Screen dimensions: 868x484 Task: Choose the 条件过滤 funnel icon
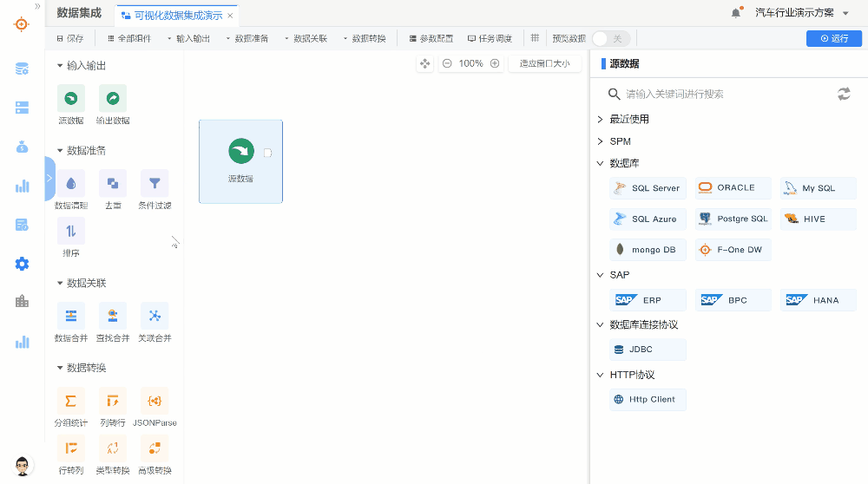coord(155,183)
